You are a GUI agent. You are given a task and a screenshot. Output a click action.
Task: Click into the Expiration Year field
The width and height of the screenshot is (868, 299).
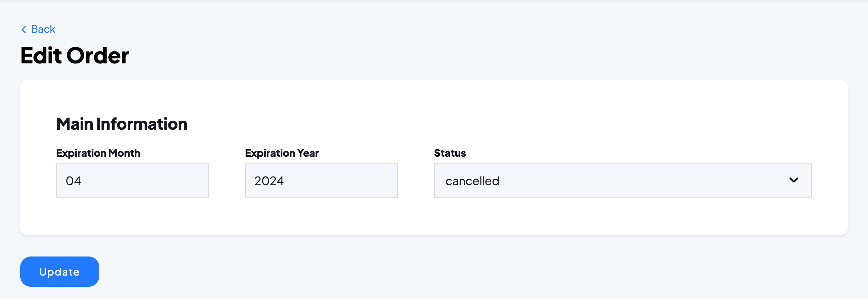point(321,180)
